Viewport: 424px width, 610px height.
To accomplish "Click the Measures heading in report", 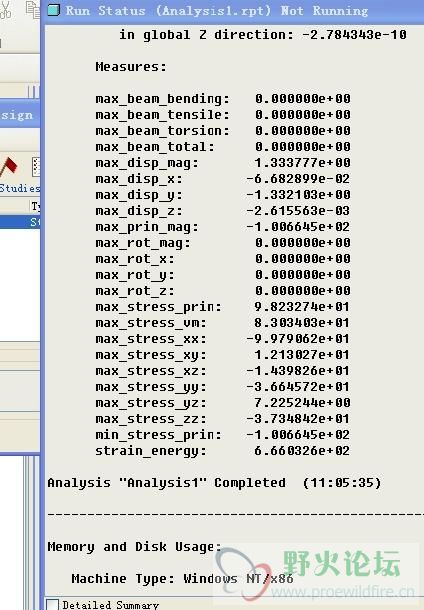I will point(131,67).
